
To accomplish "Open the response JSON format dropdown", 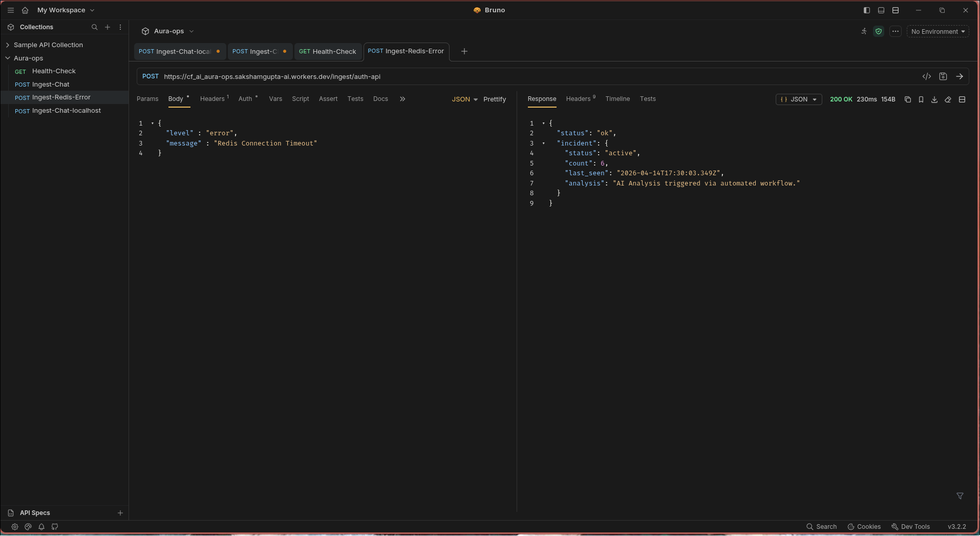I will [798, 99].
